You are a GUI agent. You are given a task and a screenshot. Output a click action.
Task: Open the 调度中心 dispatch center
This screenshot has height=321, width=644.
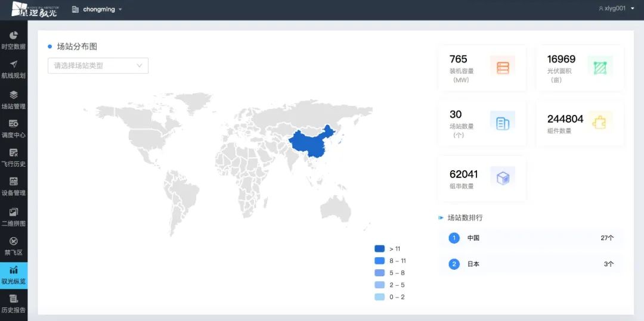pyautogui.click(x=13, y=128)
